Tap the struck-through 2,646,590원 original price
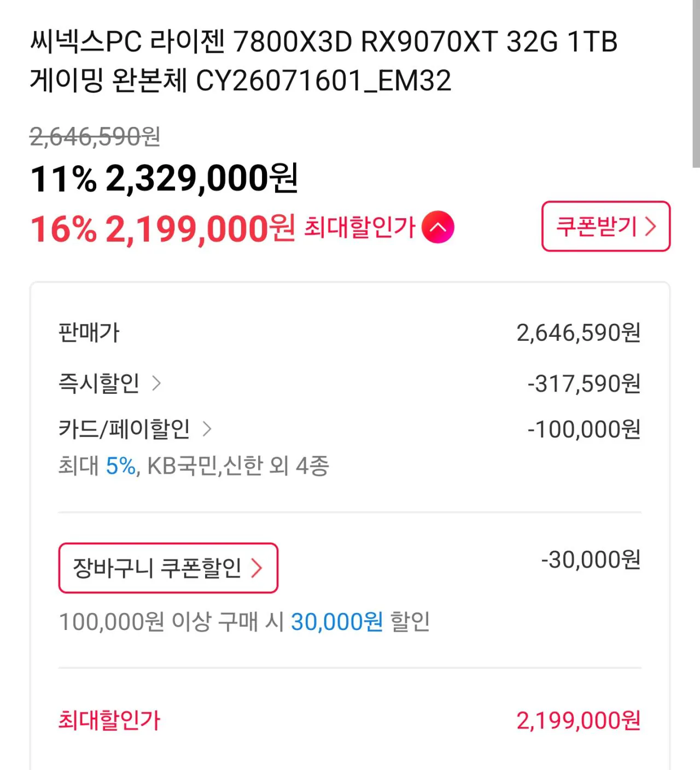The height and width of the screenshot is (770, 700). click(95, 137)
